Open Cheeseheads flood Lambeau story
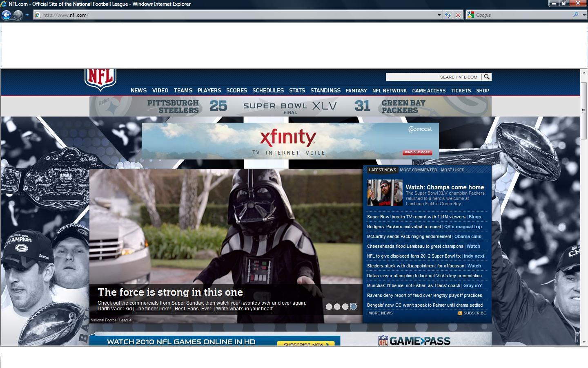Viewport: 588px width, 368px height. (x=415, y=246)
